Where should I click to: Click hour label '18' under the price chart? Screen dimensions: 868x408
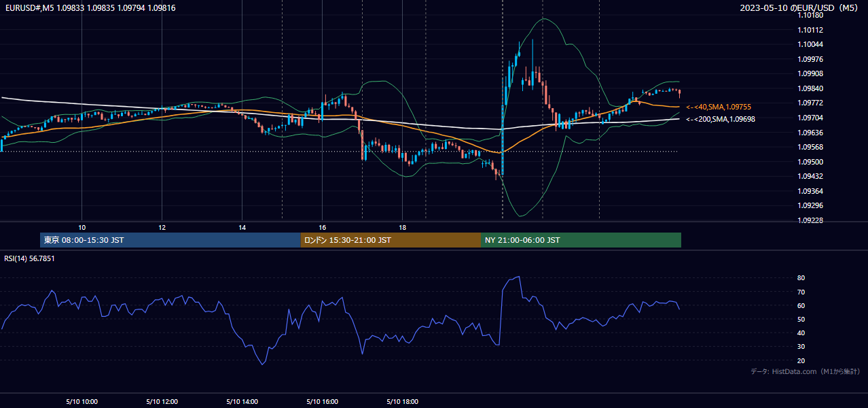[x=402, y=228]
